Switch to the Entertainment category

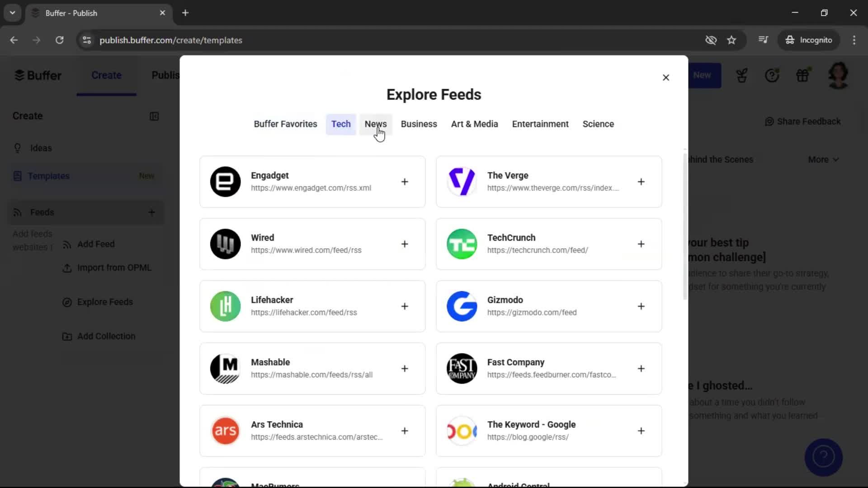(540, 124)
